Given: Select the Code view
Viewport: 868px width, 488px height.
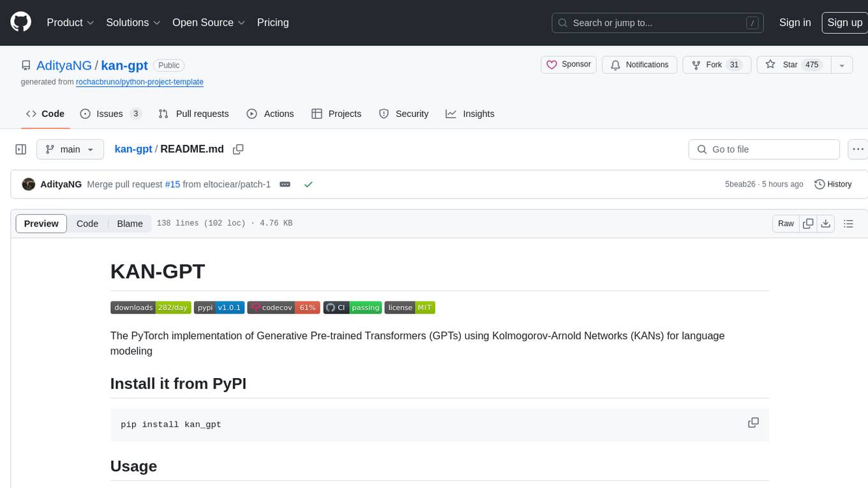Looking at the screenshot, I should (87, 224).
